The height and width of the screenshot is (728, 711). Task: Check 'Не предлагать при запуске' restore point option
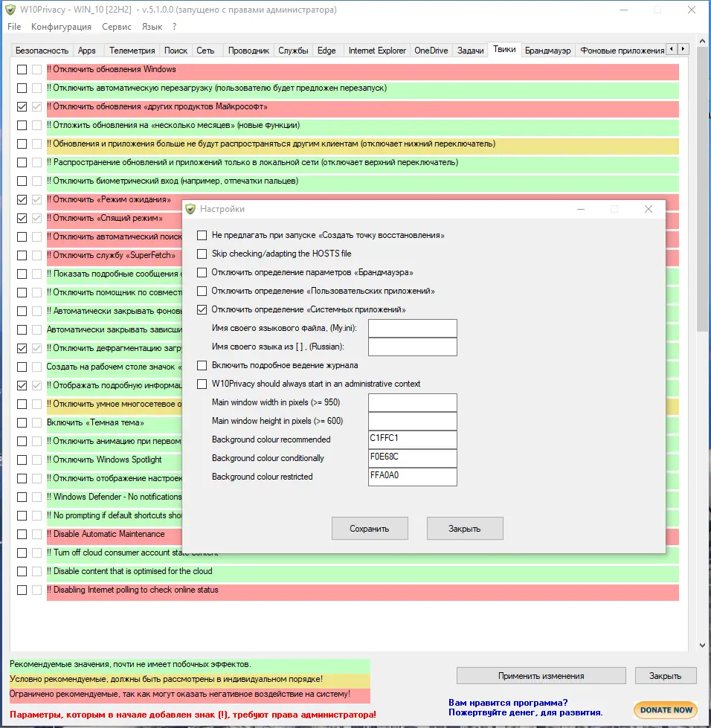tap(202, 236)
